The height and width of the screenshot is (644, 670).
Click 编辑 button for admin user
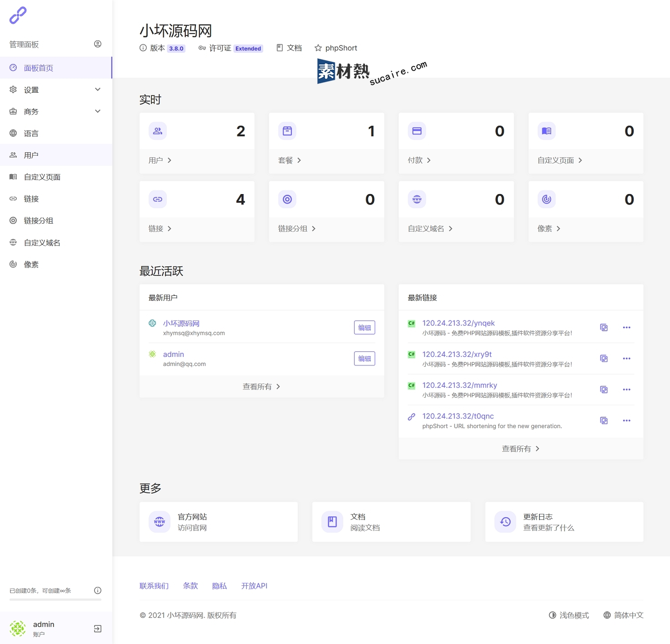point(365,359)
